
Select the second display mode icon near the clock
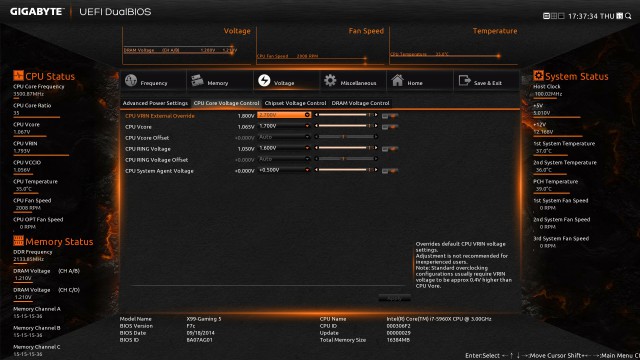554,16
